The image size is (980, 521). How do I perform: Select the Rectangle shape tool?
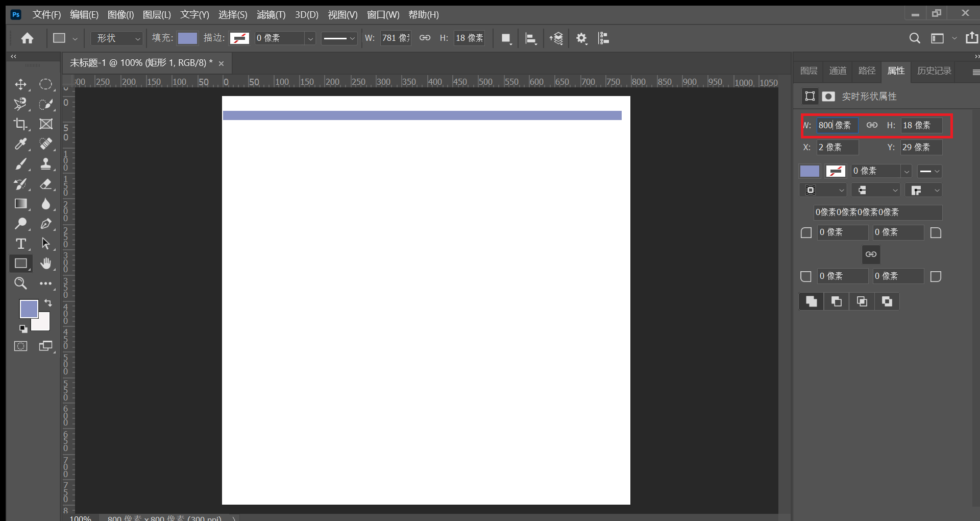click(x=20, y=264)
